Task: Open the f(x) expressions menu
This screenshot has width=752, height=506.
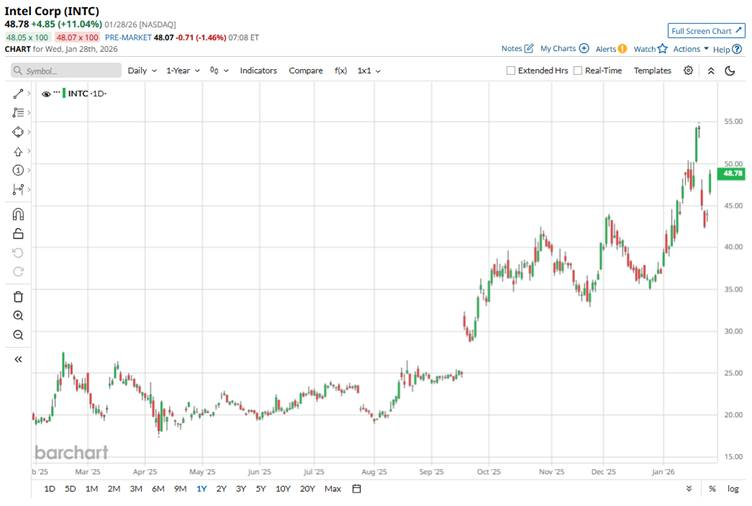Action: [x=341, y=71]
